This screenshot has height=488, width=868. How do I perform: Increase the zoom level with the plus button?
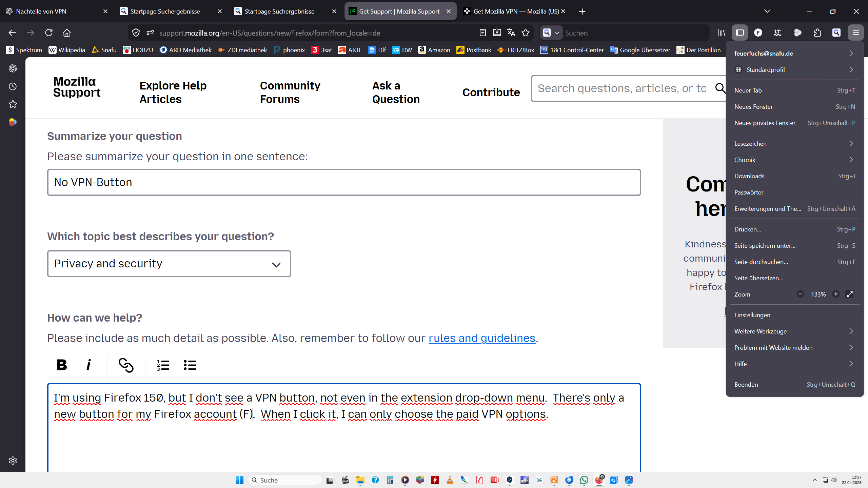click(x=836, y=294)
